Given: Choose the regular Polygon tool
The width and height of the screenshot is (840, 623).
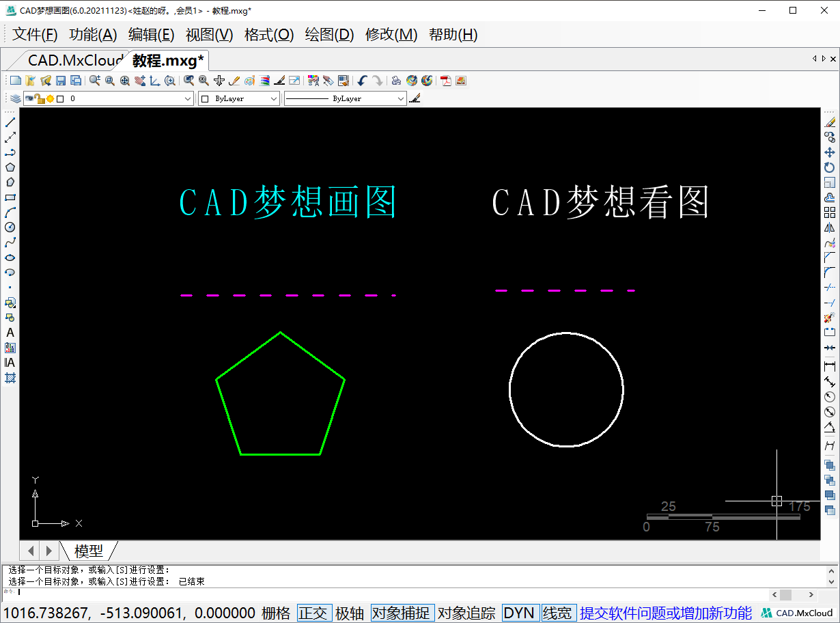Looking at the screenshot, I should pos(10,167).
